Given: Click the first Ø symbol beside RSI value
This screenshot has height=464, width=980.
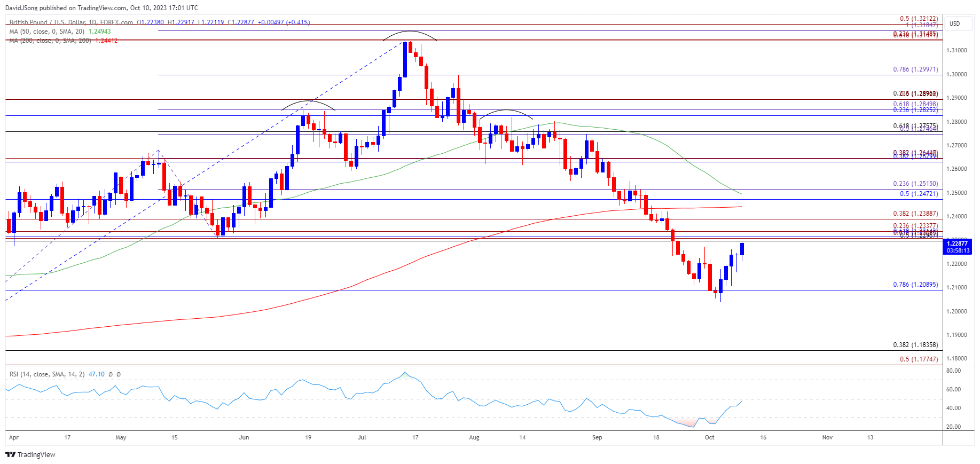Looking at the screenshot, I should pos(110,374).
